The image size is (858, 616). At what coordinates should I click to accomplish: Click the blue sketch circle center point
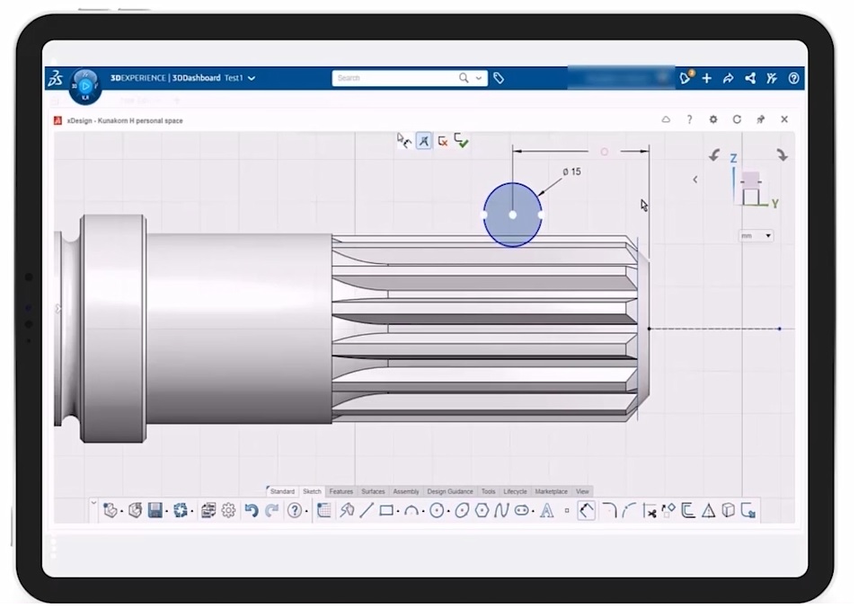click(x=513, y=215)
